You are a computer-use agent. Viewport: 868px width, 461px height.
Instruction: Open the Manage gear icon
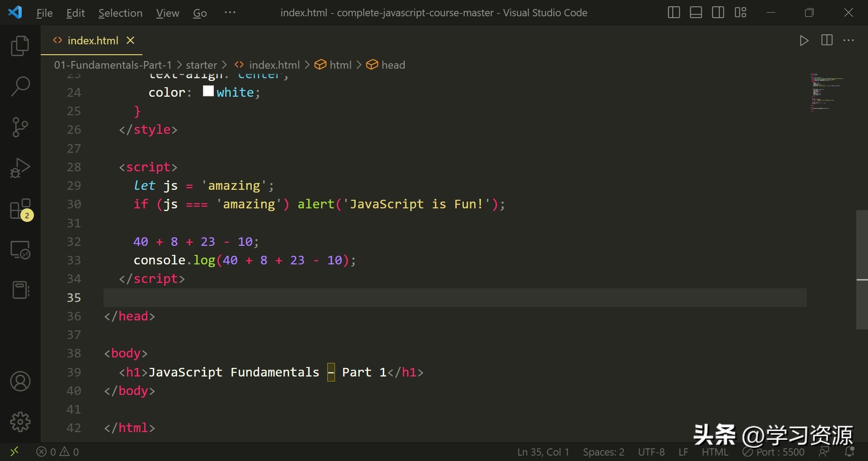[20, 422]
